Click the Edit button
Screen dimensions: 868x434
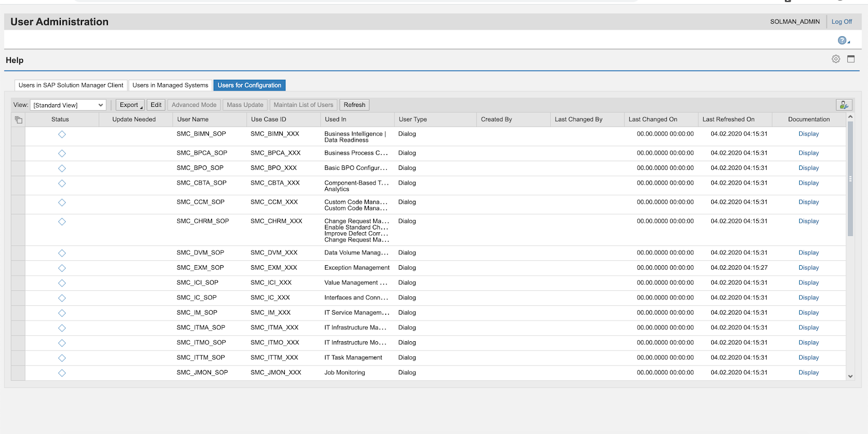tap(156, 105)
